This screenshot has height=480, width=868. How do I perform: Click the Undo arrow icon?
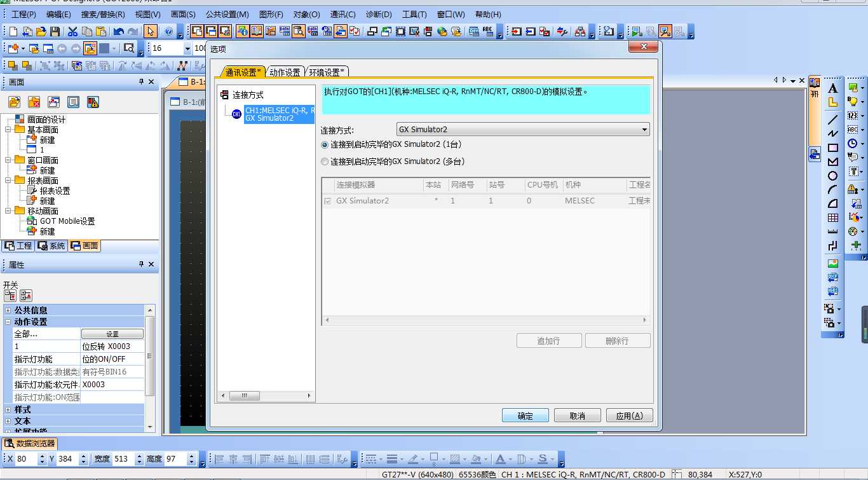(119, 31)
